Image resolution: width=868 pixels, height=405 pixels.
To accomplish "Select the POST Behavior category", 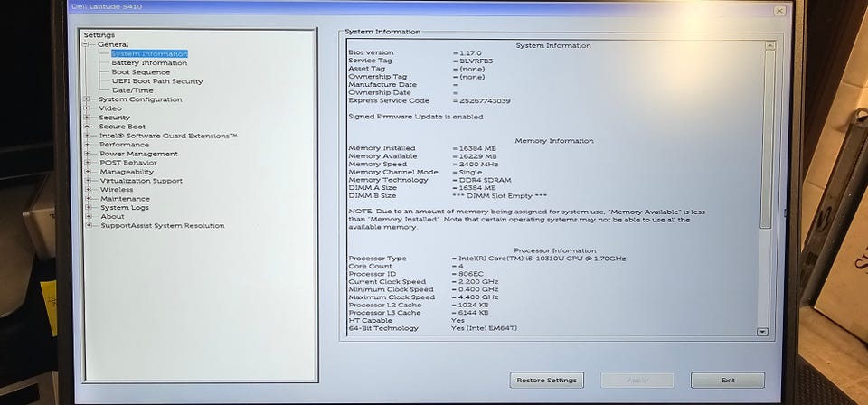I will pyautogui.click(x=128, y=163).
